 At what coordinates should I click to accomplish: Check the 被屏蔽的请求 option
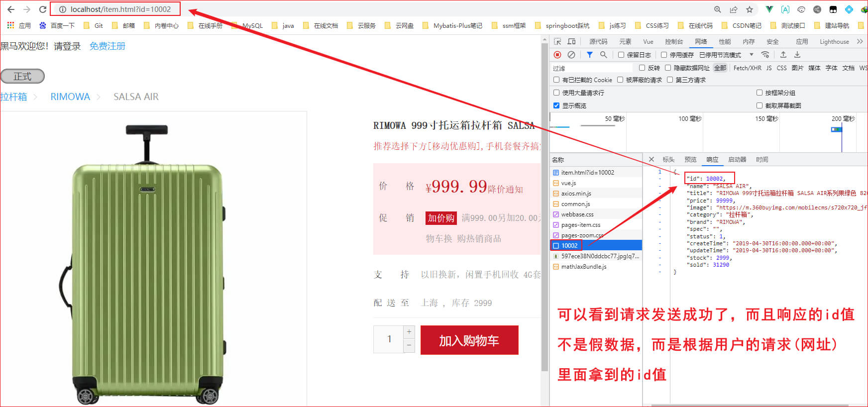click(x=620, y=80)
